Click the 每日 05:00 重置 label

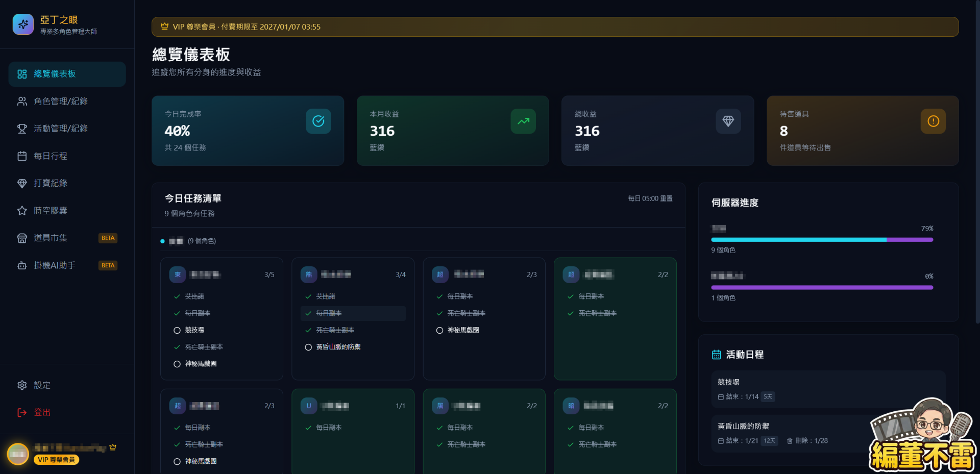click(x=650, y=198)
